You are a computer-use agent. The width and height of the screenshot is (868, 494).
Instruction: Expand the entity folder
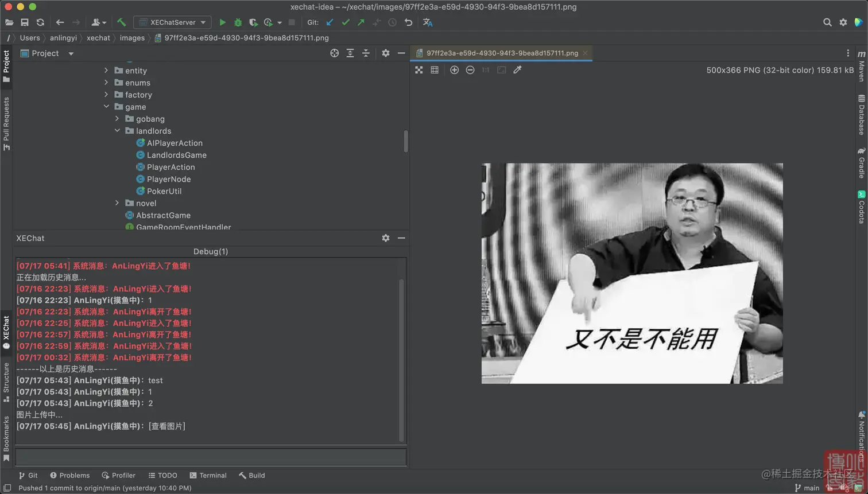coord(106,71)
